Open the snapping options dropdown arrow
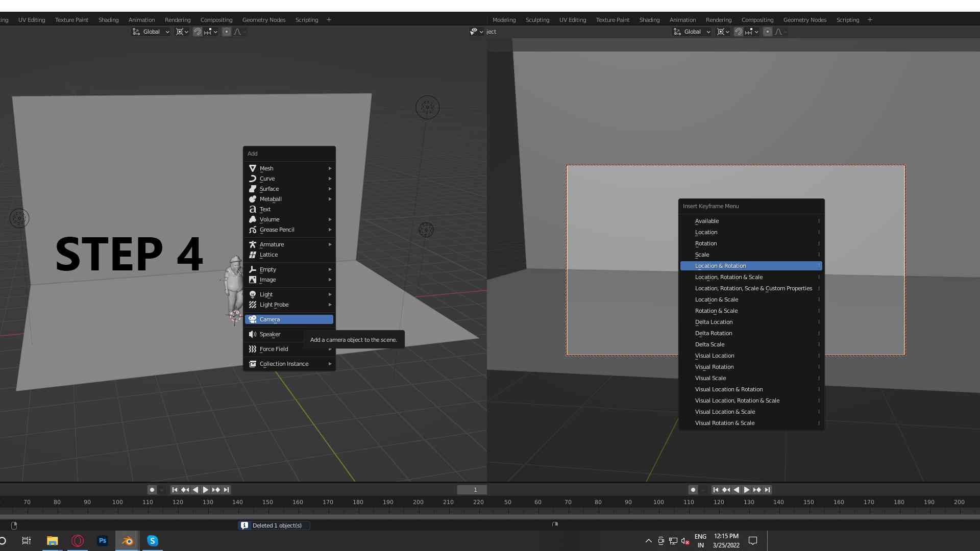 [216, 31]
